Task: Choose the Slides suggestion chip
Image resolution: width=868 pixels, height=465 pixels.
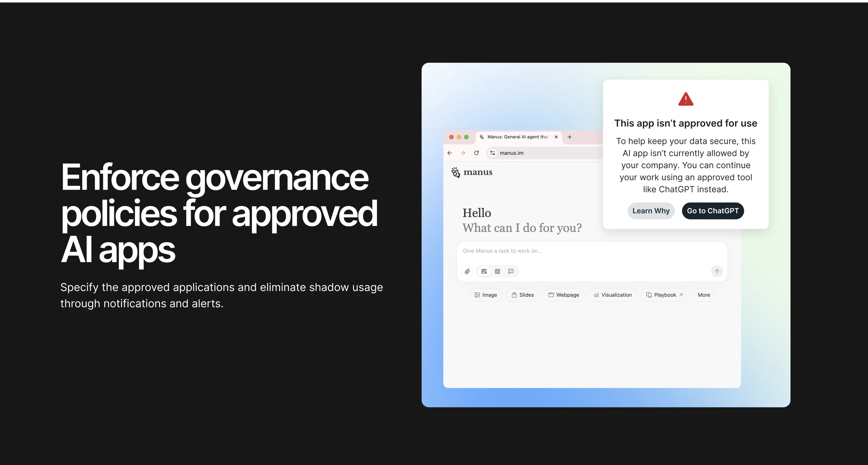Action: (523, 295)
